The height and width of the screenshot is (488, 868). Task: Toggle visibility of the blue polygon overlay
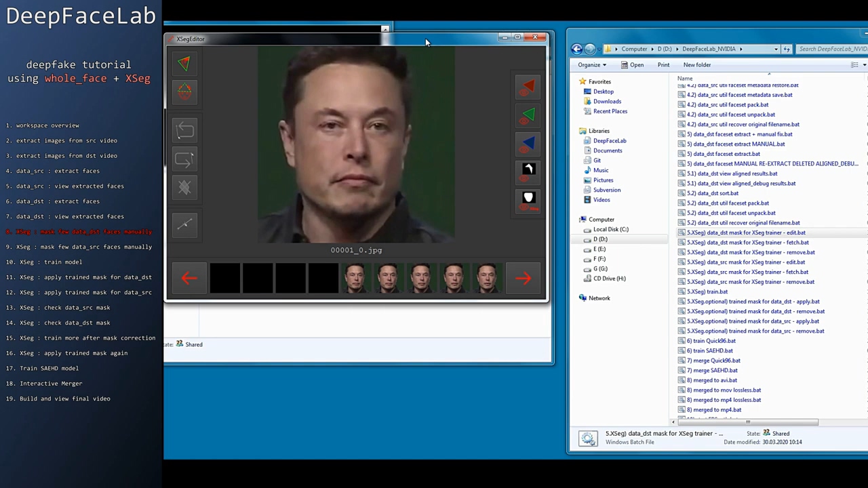pos(528,143)
